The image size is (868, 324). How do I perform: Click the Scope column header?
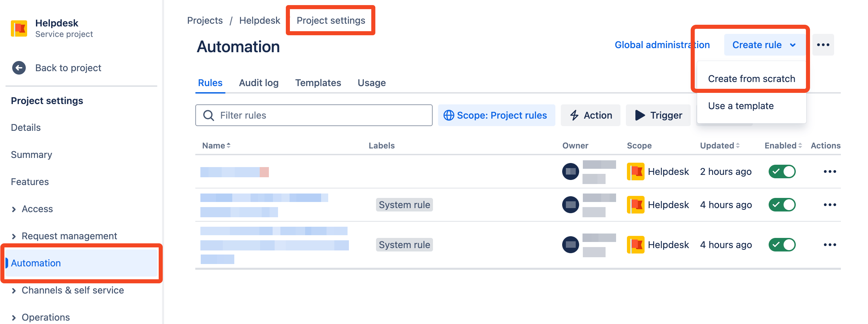[x=639, y=145]
